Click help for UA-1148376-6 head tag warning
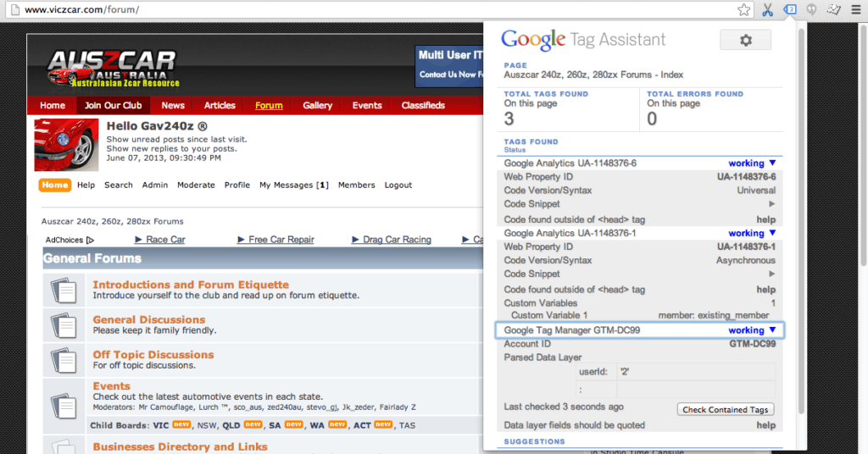Viewport: 868px width, 454px height. click(766, 219)
